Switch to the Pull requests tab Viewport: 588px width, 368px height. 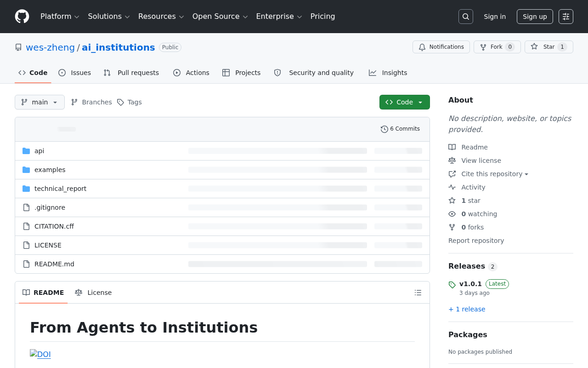click(131, 73)
